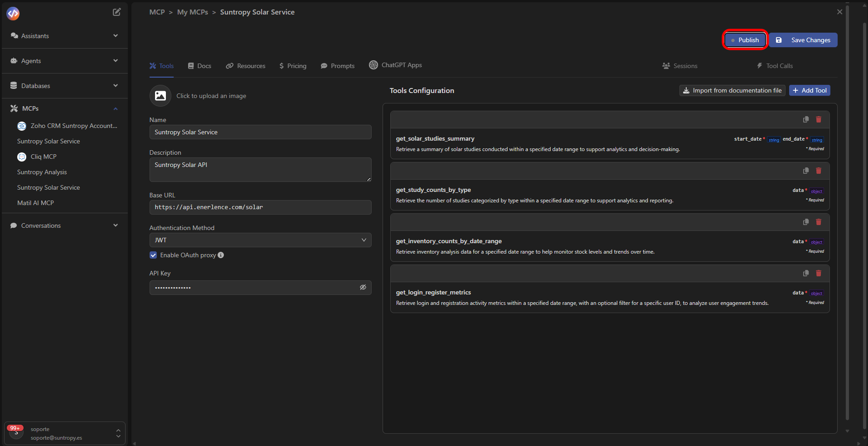Open the Authentication Method dropdown
The image size is (868, 446).
[260, 240]
